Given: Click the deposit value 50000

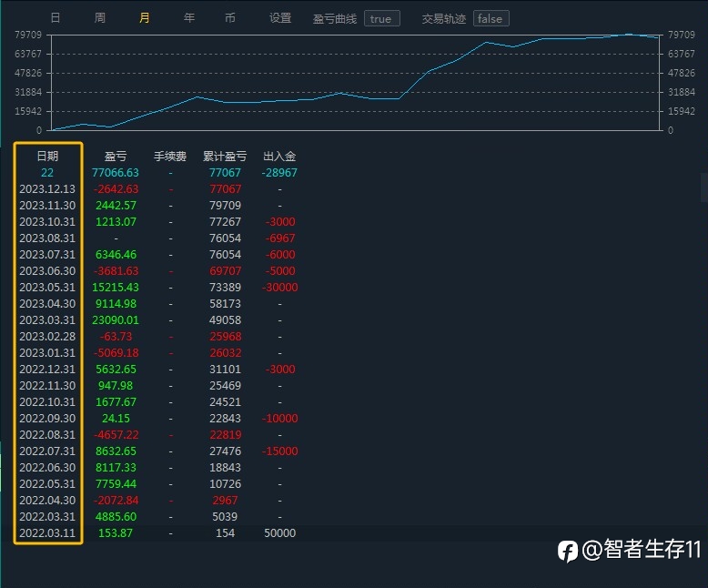Looking at the screenshot, I should 279,532.
